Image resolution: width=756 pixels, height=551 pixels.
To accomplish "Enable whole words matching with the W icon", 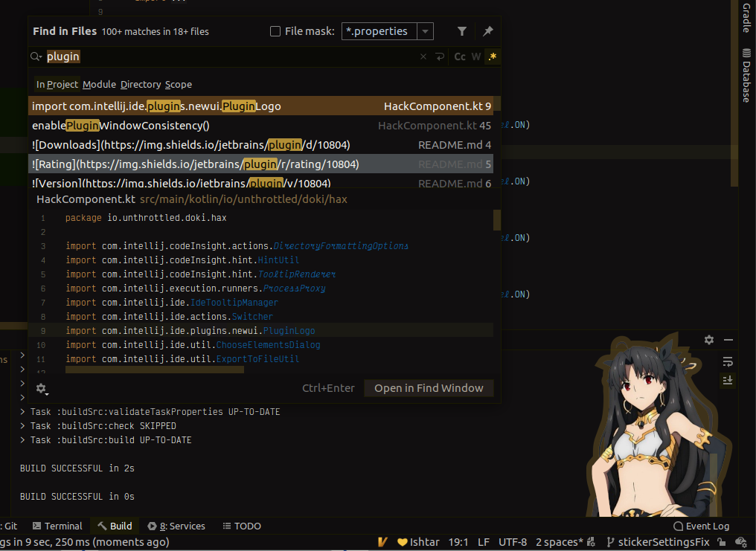I will coord(476,56).
